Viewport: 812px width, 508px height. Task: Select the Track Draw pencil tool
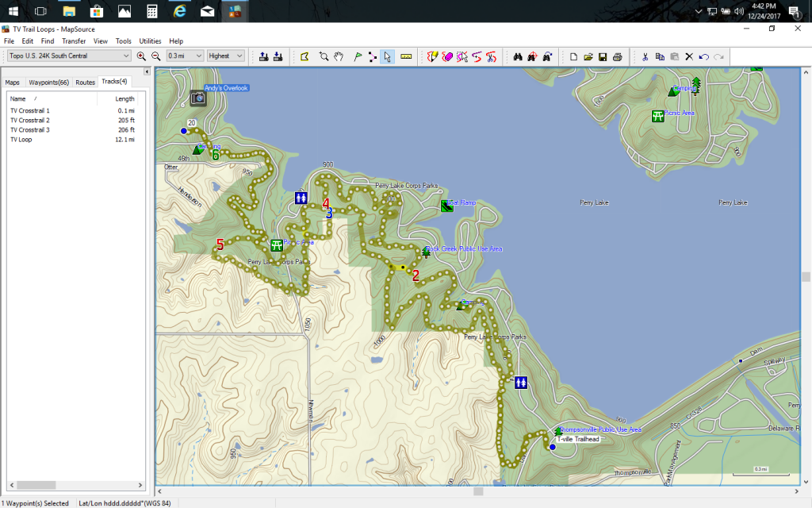point(432,56)
